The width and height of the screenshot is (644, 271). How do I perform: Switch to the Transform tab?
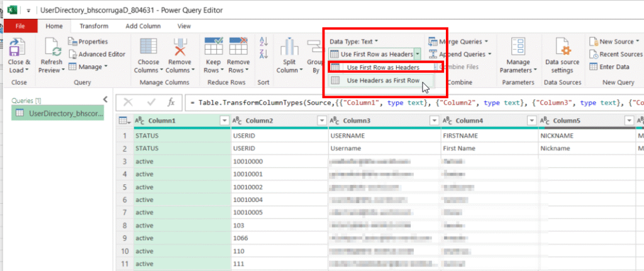pos(94,26)
